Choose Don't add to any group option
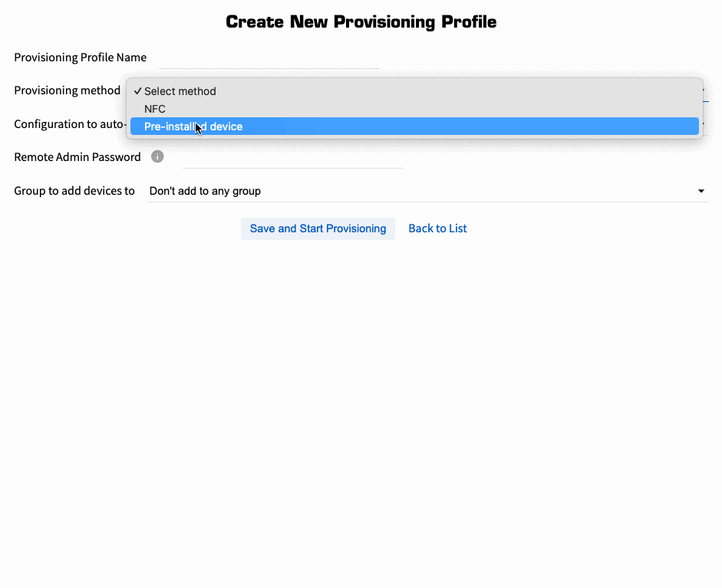Viewport: 722px width, 588px height. coord(204,190)
